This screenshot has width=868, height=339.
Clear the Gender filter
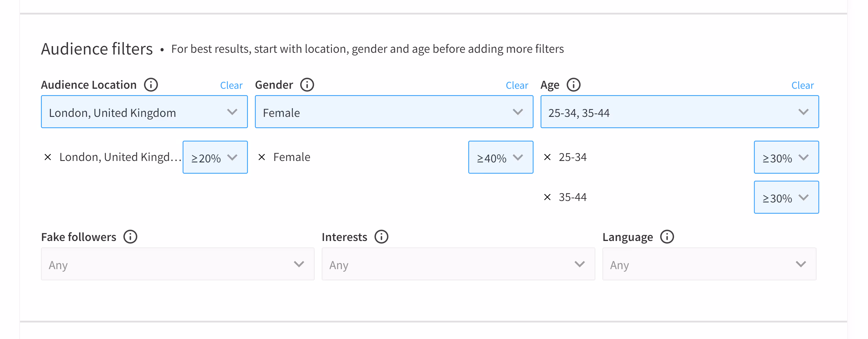click(516, 86)
